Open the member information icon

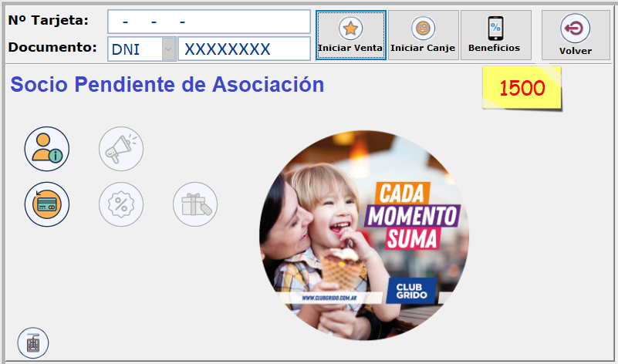coord(47,149)
